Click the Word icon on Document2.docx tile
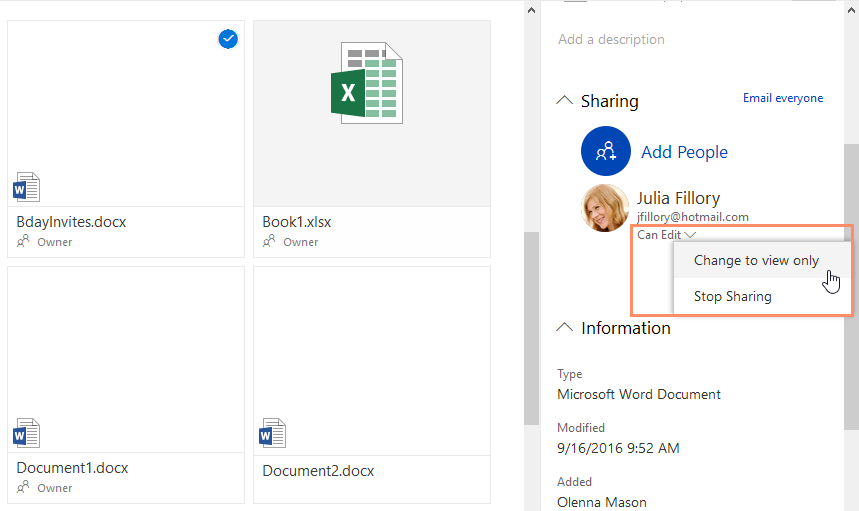This screenshot has height=511, width=859. tap(272, 433)
